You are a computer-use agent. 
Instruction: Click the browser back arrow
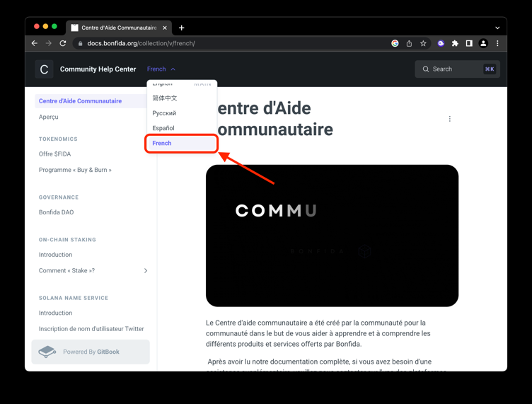pos(34,43)
